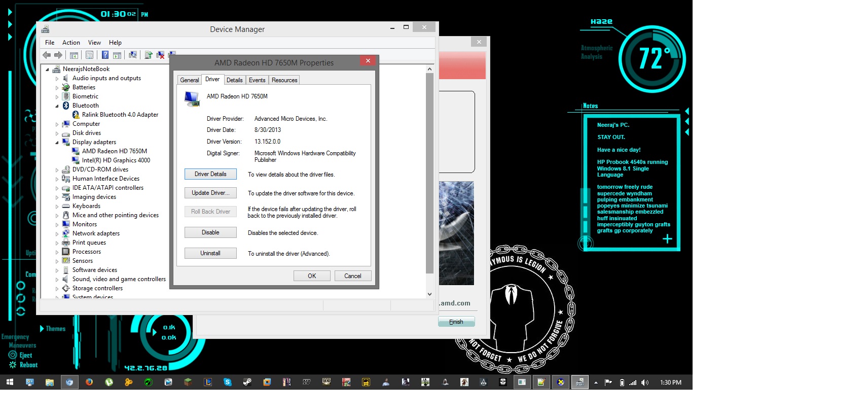
Task: Open the File menu
Action: click(50, 43)
